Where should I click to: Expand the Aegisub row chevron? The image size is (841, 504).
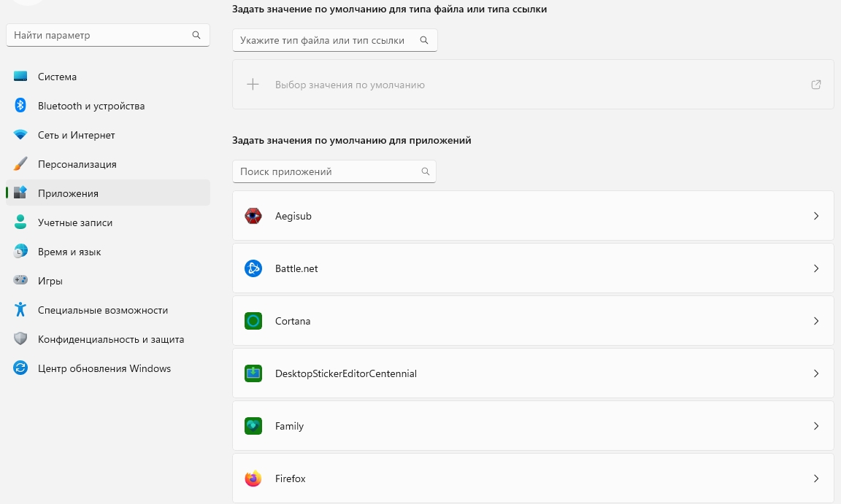pos(815,216)
